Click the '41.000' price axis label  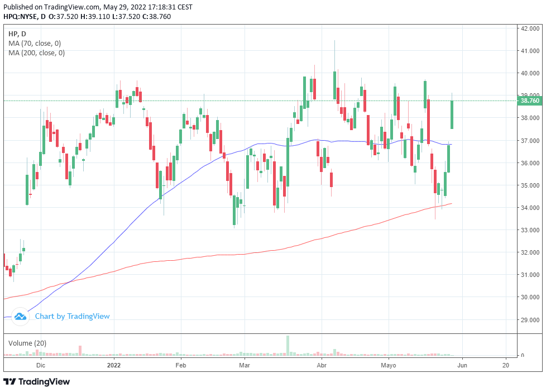point(530,51)
